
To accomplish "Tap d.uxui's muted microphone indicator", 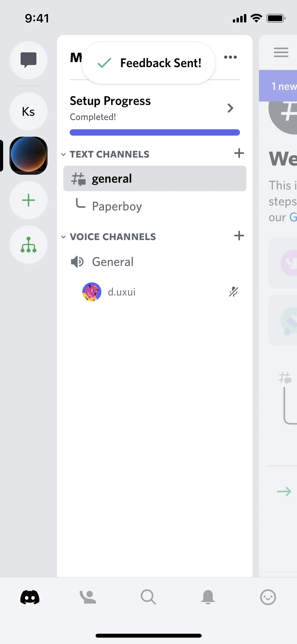I will (x=233, y=292).
